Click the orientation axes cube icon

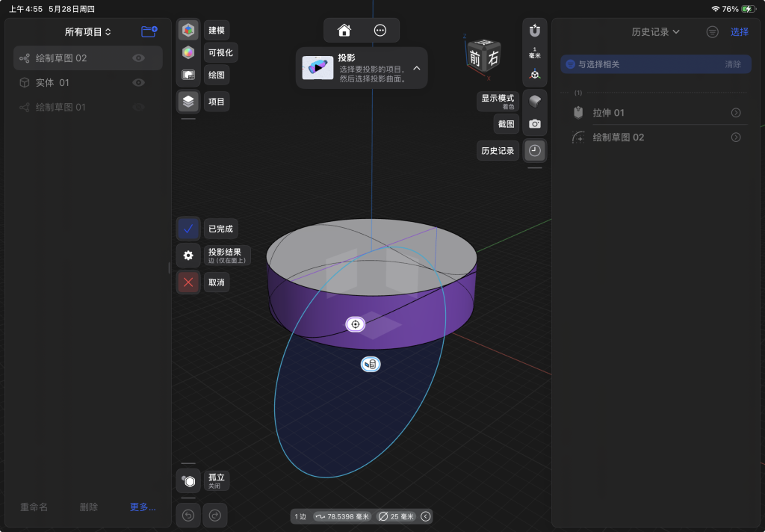(x=535, y=75)
